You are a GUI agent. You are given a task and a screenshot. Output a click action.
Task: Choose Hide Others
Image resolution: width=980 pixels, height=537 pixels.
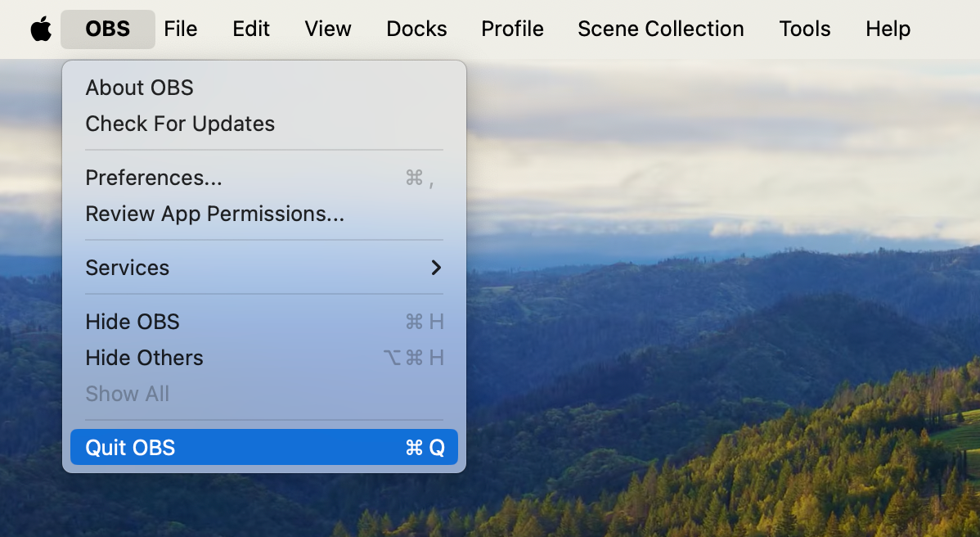point(144,358)
